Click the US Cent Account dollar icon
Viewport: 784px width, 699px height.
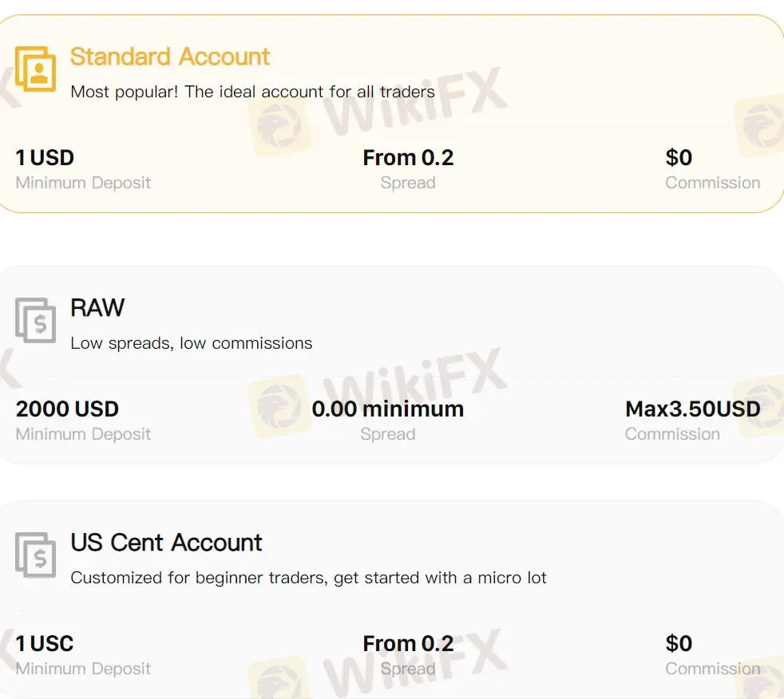point(35,554)
